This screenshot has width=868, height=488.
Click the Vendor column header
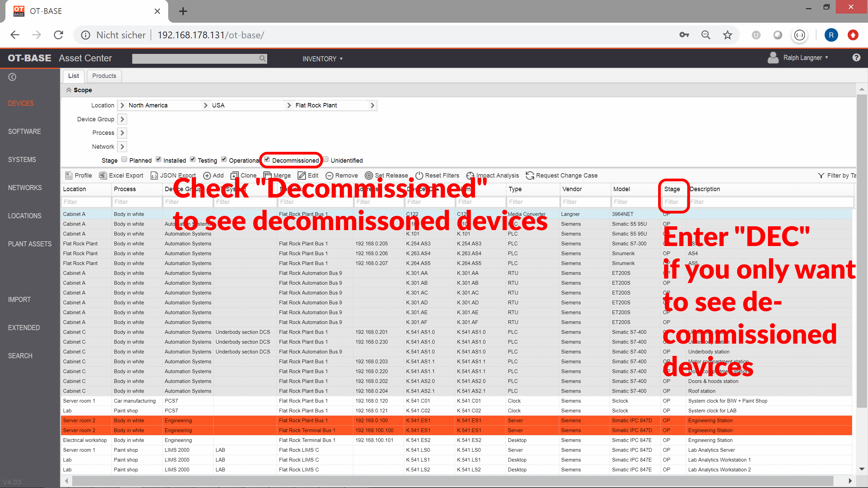pyautogui.click(x=585, y=189)
